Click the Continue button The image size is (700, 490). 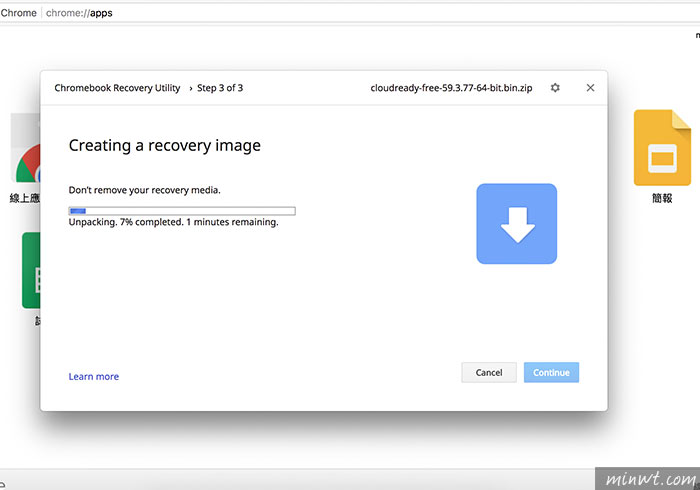click(551, 372)
